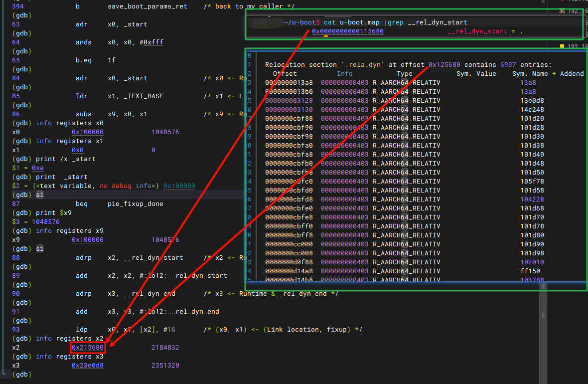Viewport: 588px width, 384px height.
Task: Click the 0xa result of print /x _start
Action: point(38,168)
